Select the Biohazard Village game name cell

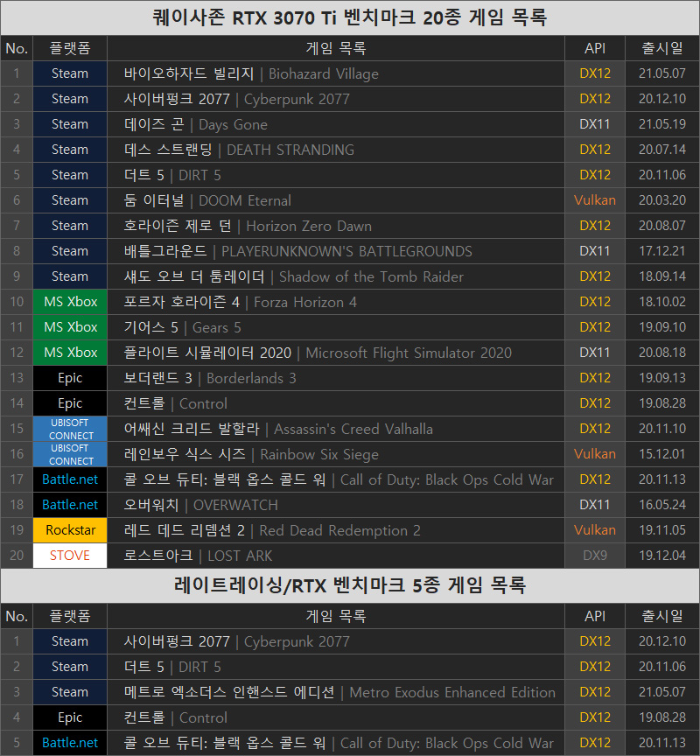pos(335,73)
